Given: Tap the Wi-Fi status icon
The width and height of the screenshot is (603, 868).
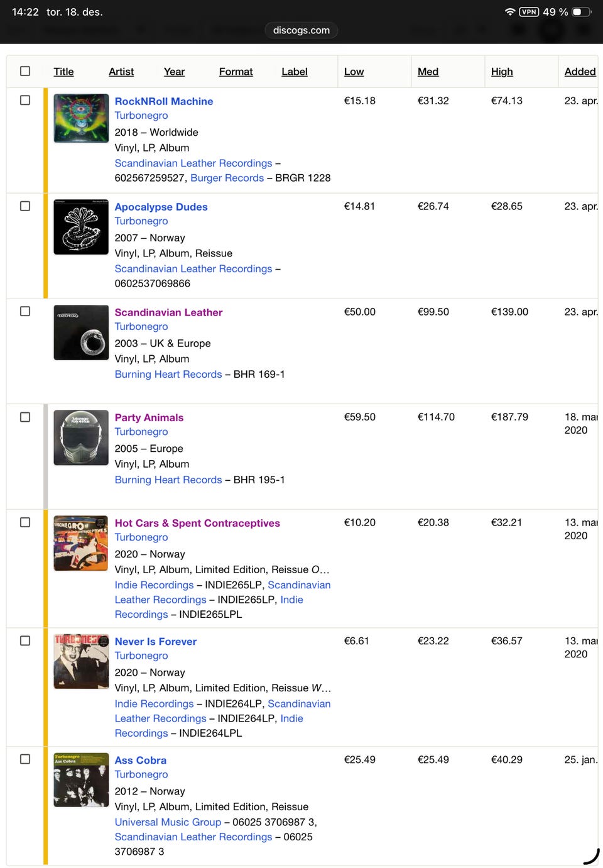Looking at the screenshot, I should tap(510, 12).
